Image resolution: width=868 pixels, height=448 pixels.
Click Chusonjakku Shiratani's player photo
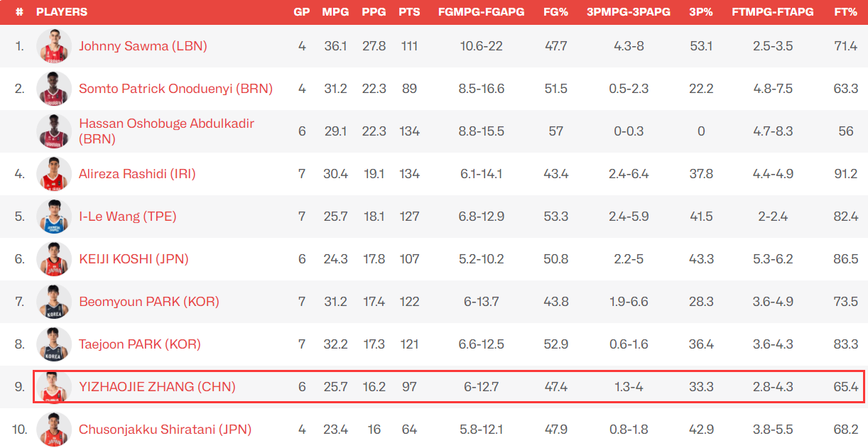[54, 430]
